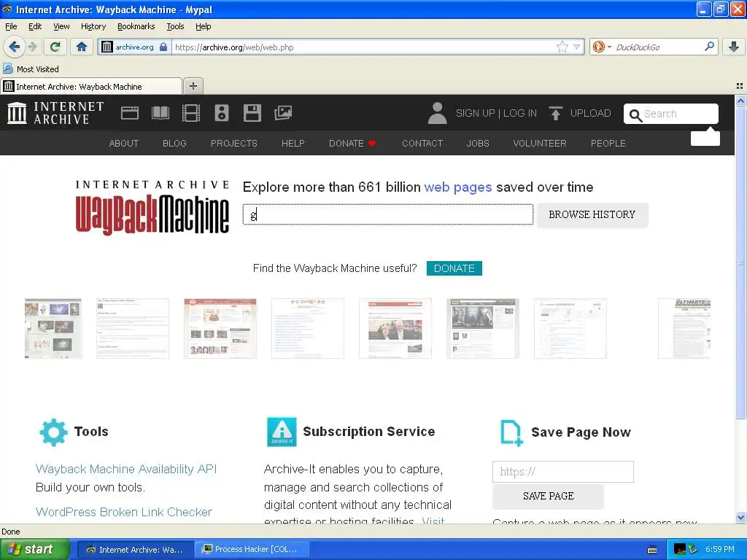The image size is (747, 560).
Task: Click the Tools gear icon
Action: pyautogui.click(x=53, y=432)
